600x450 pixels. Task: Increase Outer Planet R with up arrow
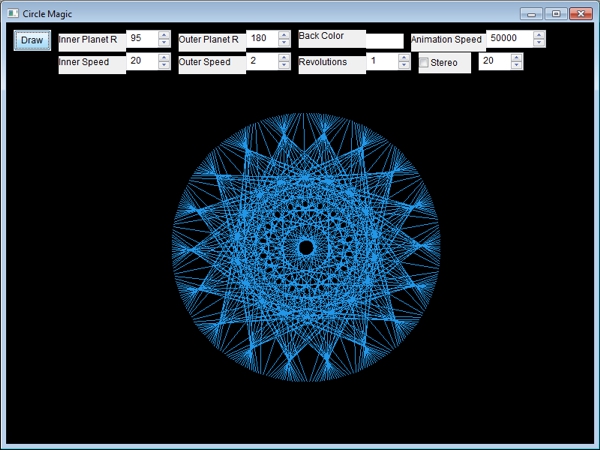tap(284, 35)
